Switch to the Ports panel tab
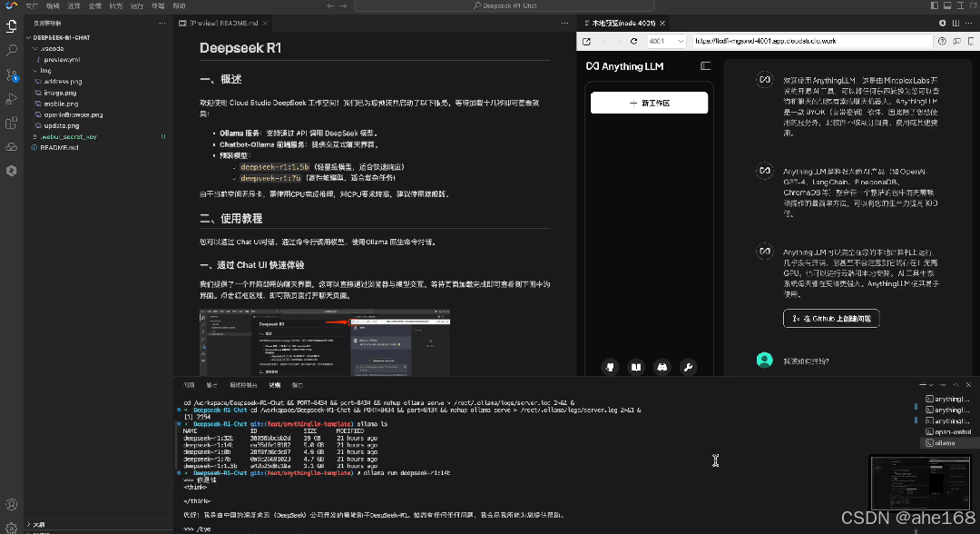The width and height of the screenshot is (980, 534). click(x=298, y=385)
